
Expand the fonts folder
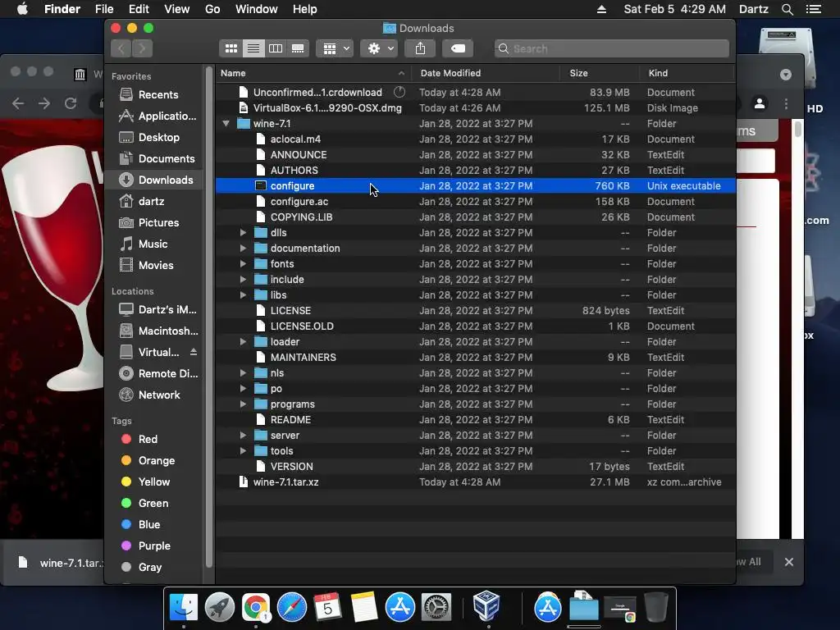click(243, 264)
